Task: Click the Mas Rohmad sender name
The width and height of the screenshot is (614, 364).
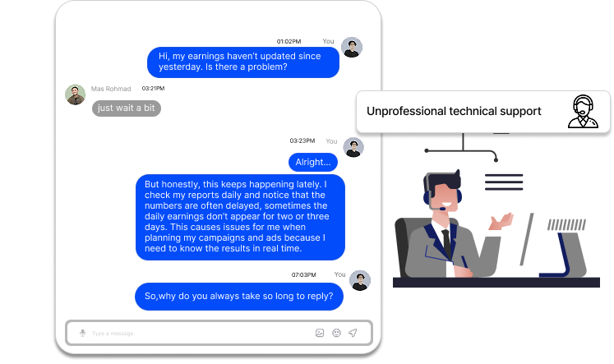Action: [x=111, y=89]
